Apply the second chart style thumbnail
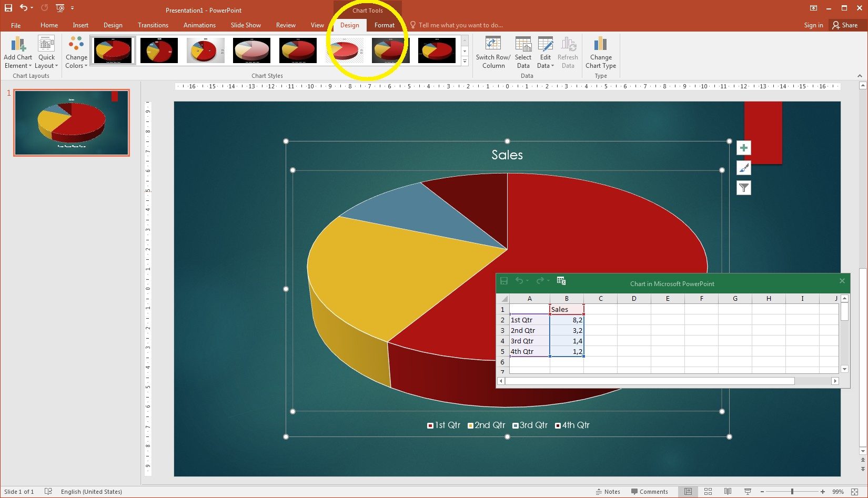The image size is (868, 498). tap(159, 50)
